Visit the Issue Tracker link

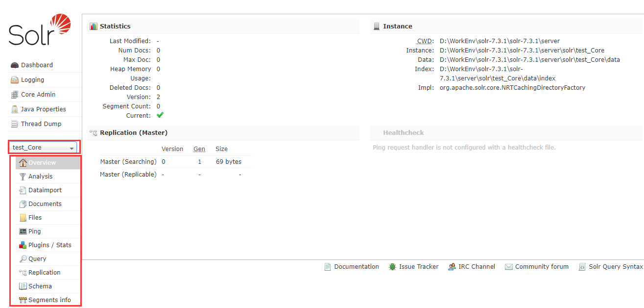pyautogui.click(x=419, y=267)
